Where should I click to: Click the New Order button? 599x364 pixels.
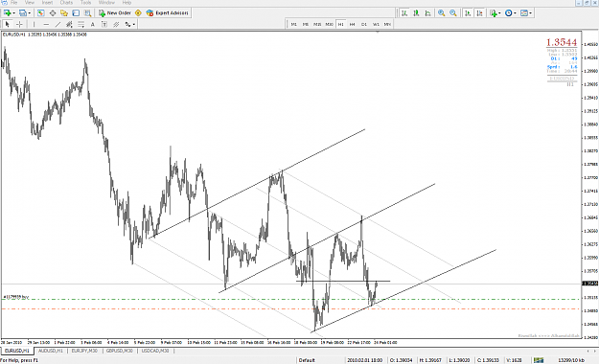point(115,13)
